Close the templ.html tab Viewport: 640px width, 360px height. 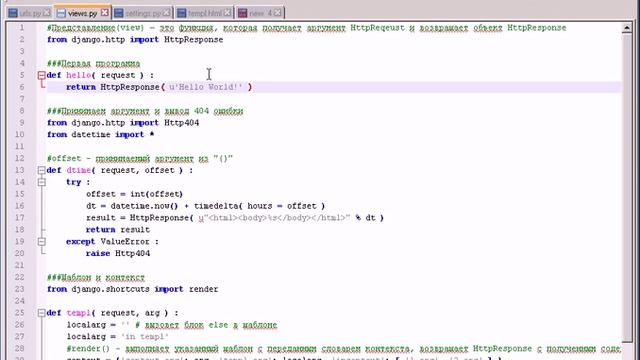coord(227,13)
